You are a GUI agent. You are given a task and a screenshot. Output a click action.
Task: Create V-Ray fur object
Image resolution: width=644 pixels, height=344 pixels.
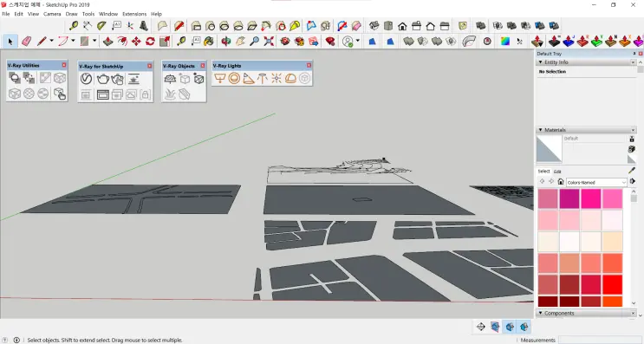[x=170, y=94]
